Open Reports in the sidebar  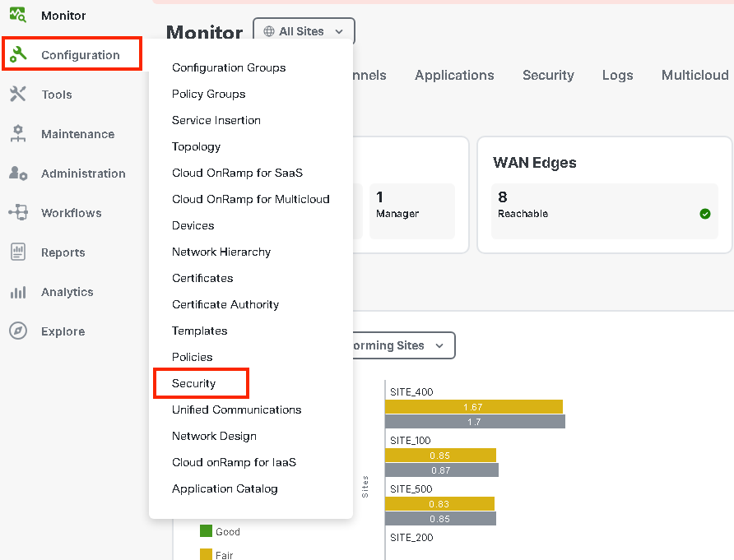click(63, 252)
